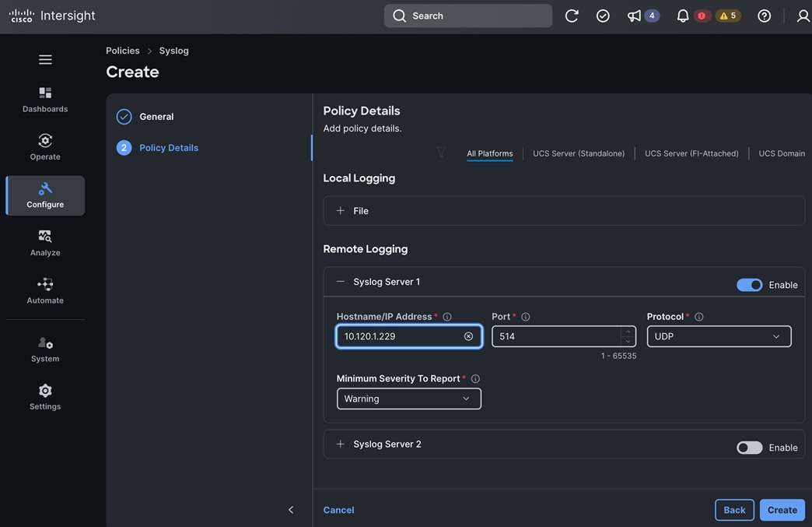Screen dimensions: 812x527
Task: Select the All Platforms tab
Action: point(489,153)
